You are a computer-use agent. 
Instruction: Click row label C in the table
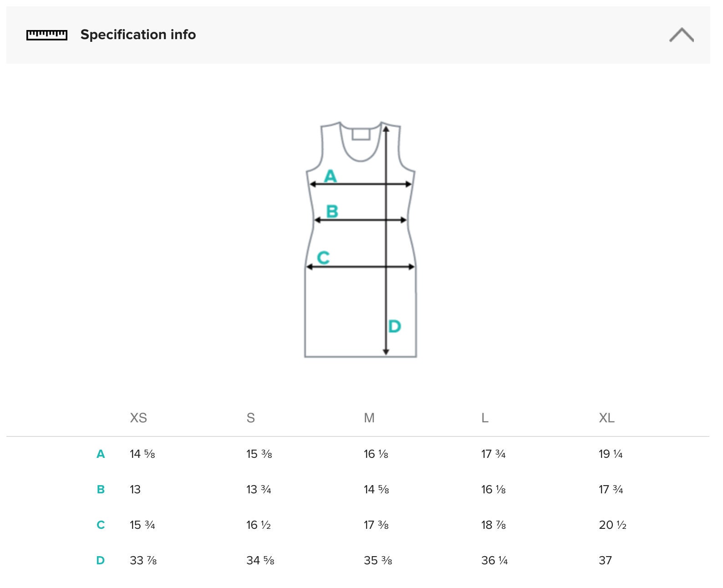point(101,525)
